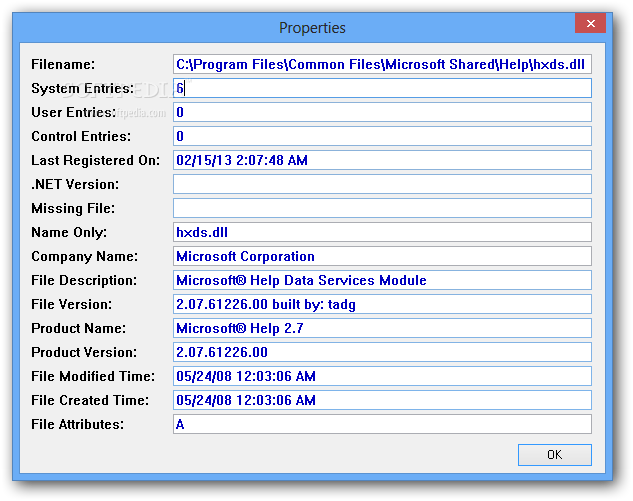Focus the Product Name field

[x=382, y=328]
